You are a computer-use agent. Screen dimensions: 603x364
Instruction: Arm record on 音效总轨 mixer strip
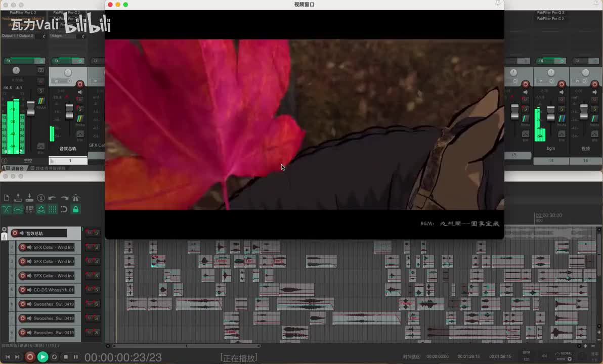(x=80, y=84)
